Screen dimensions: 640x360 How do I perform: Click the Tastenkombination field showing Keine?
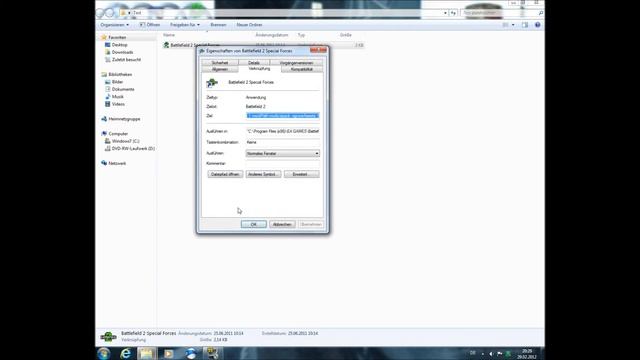(x=282, y=142)
